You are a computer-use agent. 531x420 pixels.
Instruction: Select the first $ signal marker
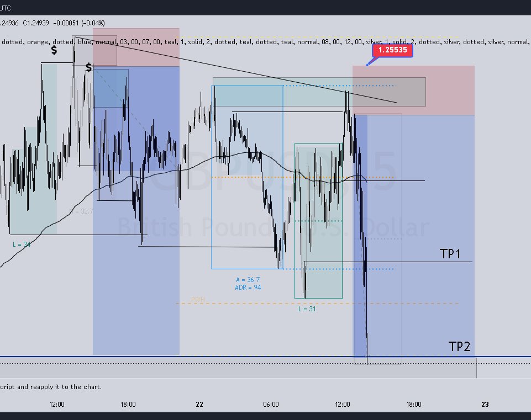coord(53,50)
